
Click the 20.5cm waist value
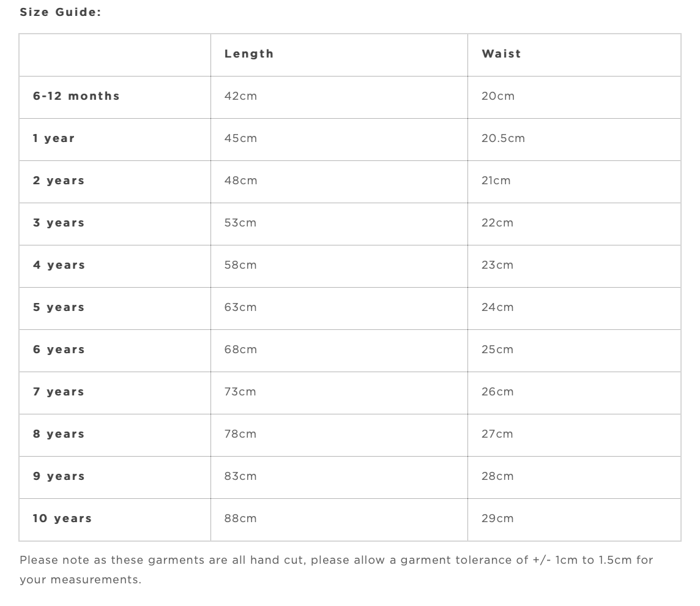pyautogui.click(x=503, y=138)
